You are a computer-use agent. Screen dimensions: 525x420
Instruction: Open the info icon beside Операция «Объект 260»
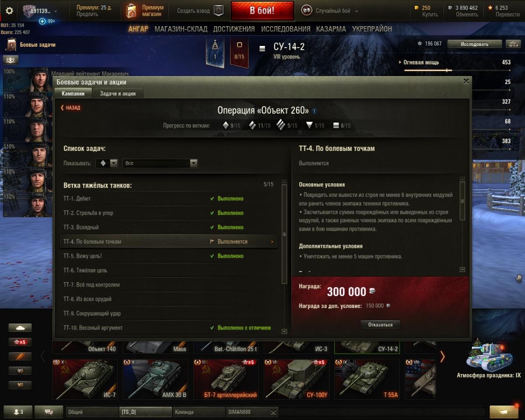[314, 111]
